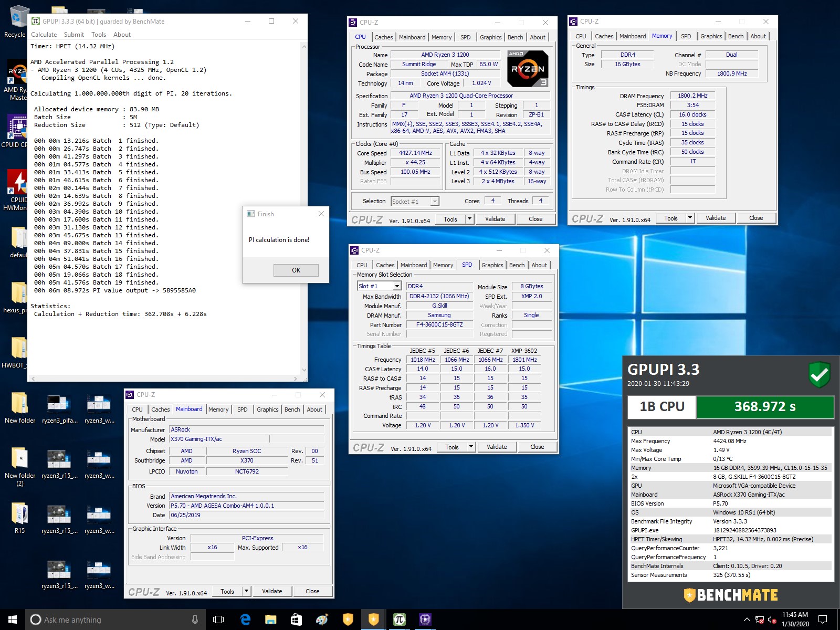Click the mainboard Model field X370 Gaming-ITX/ac
Viewport: 840px width, 630px height.
coord(218,439)
